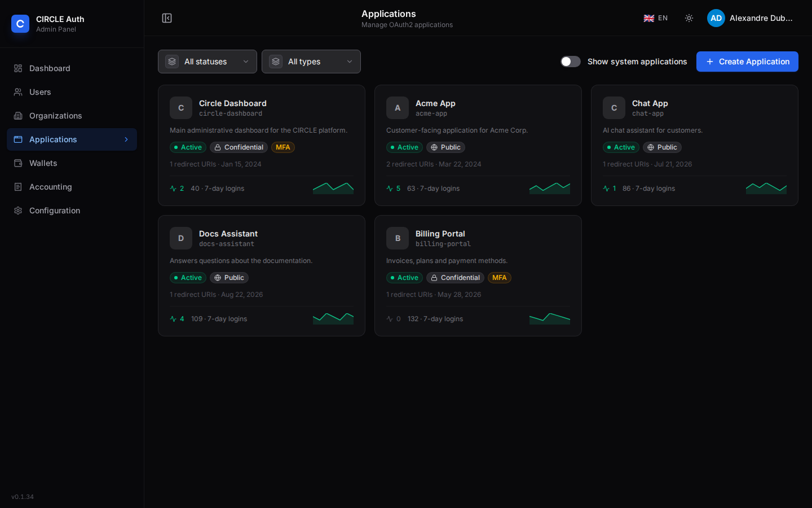Click the Acme App logins sparkline chart

pos(550,188)
